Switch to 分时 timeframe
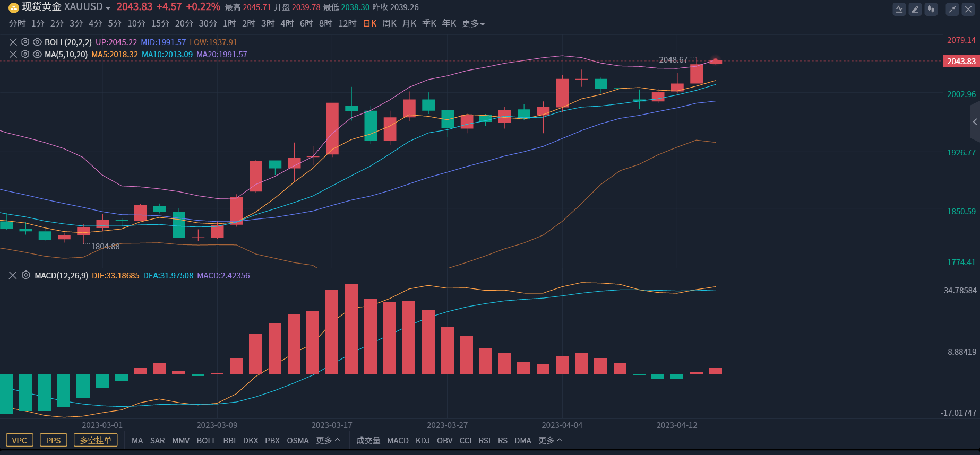The width and height of the screenshot is (980, 455). [17, 23]
